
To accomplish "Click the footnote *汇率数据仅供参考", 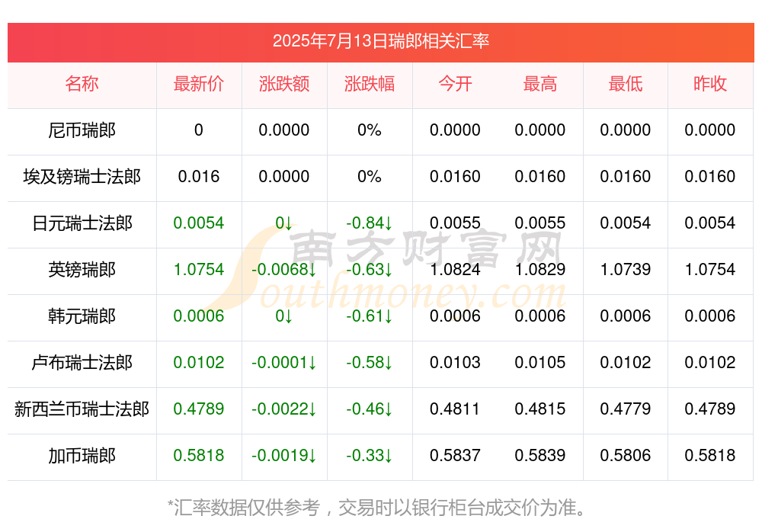I will click(x=244, y=508).
